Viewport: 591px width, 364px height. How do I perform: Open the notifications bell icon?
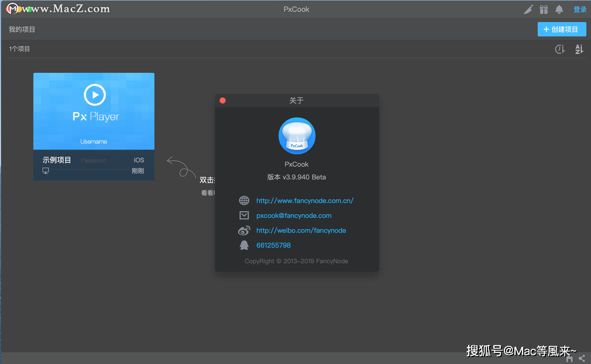559,9
